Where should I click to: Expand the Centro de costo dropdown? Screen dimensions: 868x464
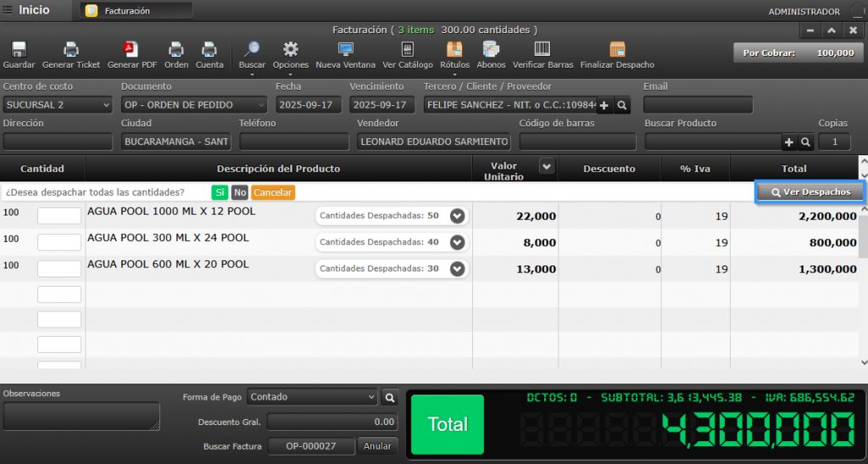coord(58,105)
